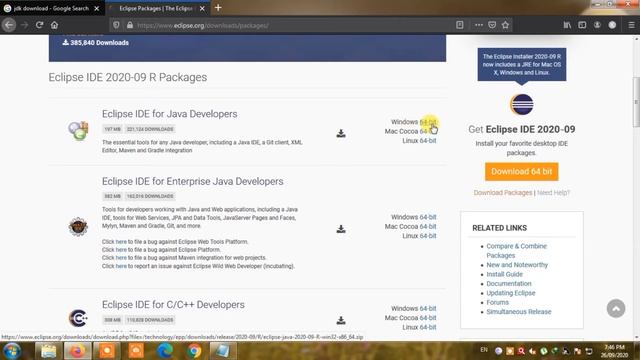Screen dimensions: 640x360
Task: Launch Microsoft Edge from taskbar
Action: pyautogui.click(x=165, y=351)
